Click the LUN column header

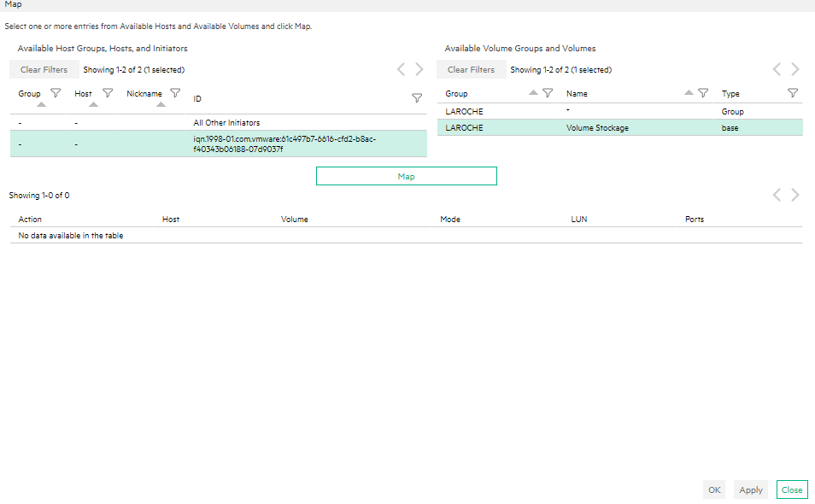point(579,220)
